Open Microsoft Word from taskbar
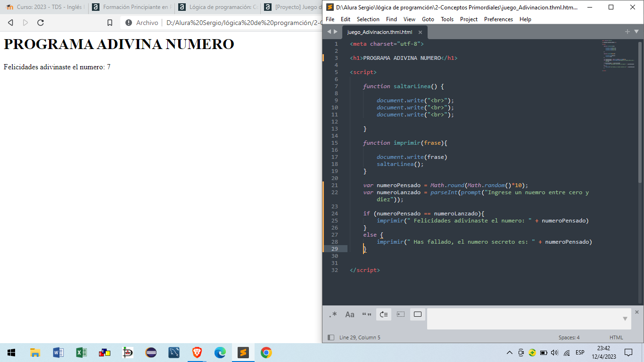 pos(58,353)
